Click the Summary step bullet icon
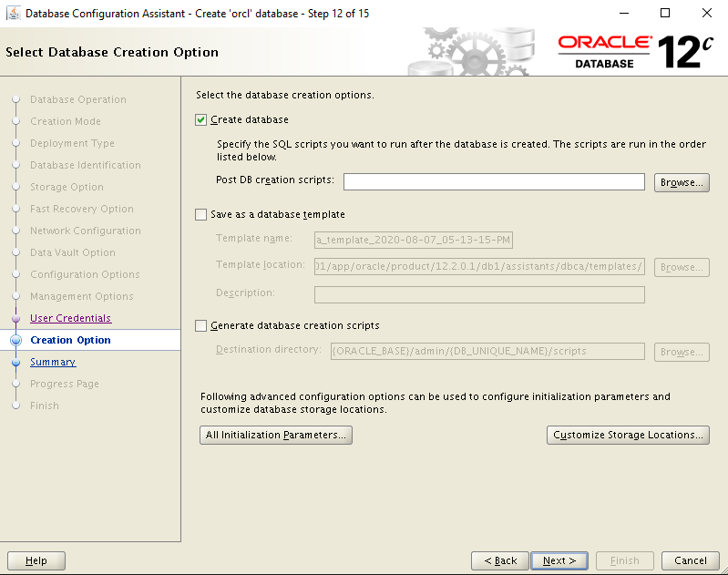The height and width of the screenshot is (575, 728). coord(15,362)
